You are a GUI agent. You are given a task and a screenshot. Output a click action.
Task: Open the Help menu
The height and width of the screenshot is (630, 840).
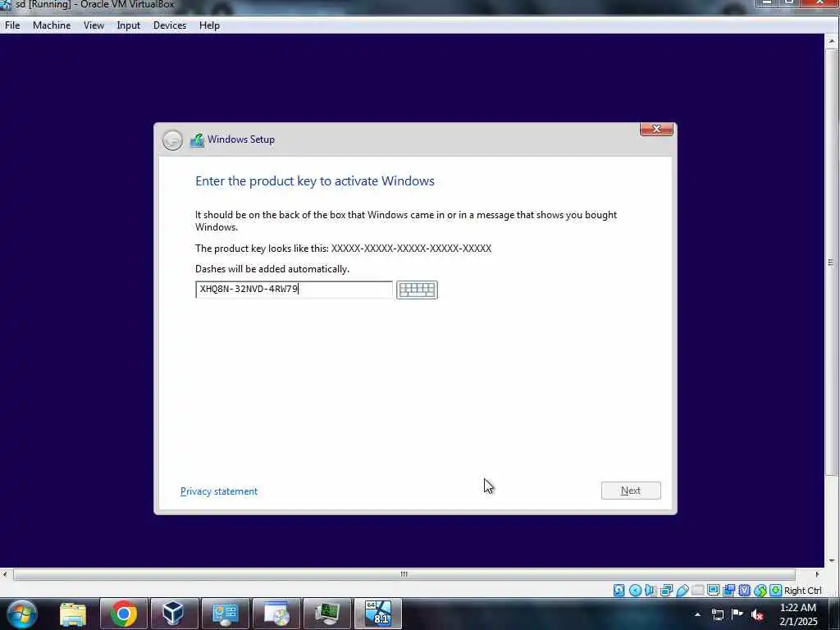coord(209,25)
